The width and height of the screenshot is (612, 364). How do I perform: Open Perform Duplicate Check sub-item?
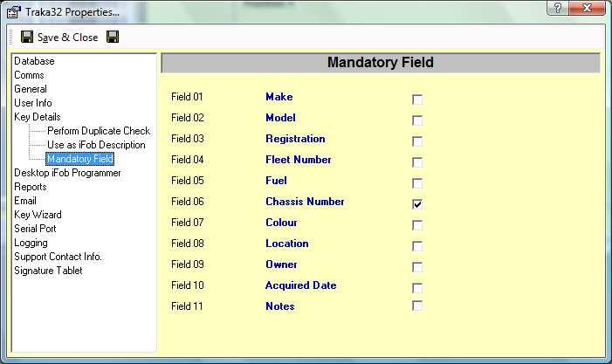pyautogui.click(x=99, y=131)
